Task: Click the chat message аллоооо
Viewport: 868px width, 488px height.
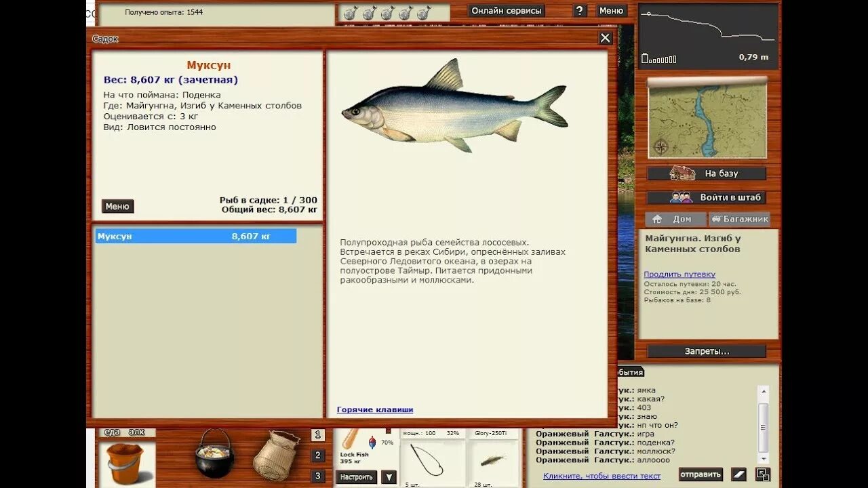Action: (654, 460)
